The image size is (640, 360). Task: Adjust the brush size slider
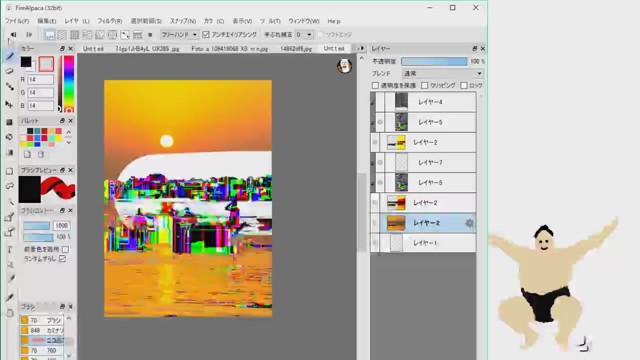pos(36,226)
